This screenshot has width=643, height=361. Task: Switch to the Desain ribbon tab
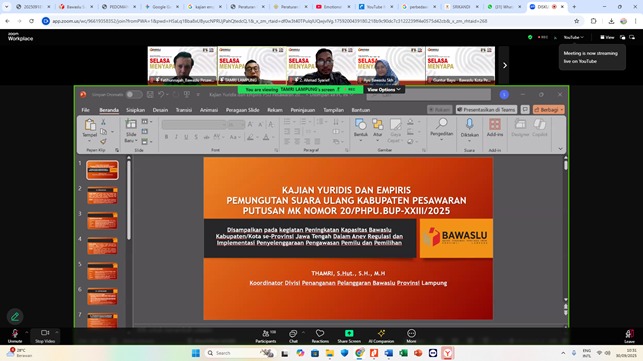tap(160, 110)
